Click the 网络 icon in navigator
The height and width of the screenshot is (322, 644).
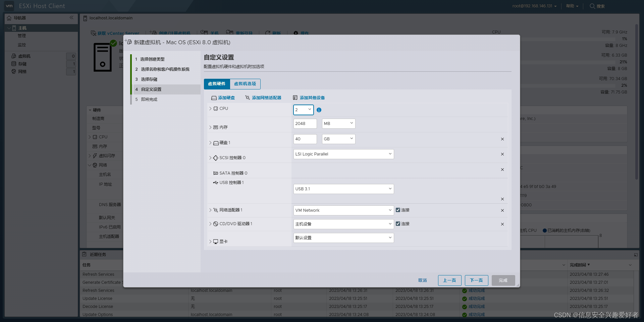point(14,71)
